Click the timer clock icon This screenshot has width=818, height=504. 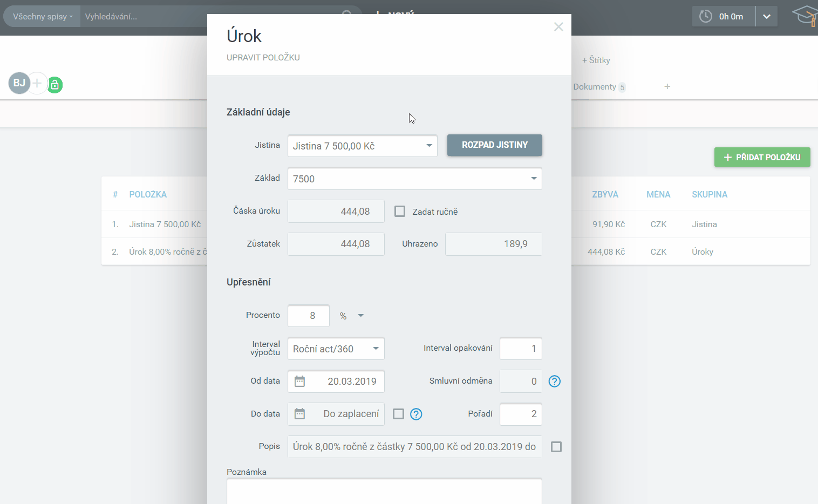tap(705, 16)
